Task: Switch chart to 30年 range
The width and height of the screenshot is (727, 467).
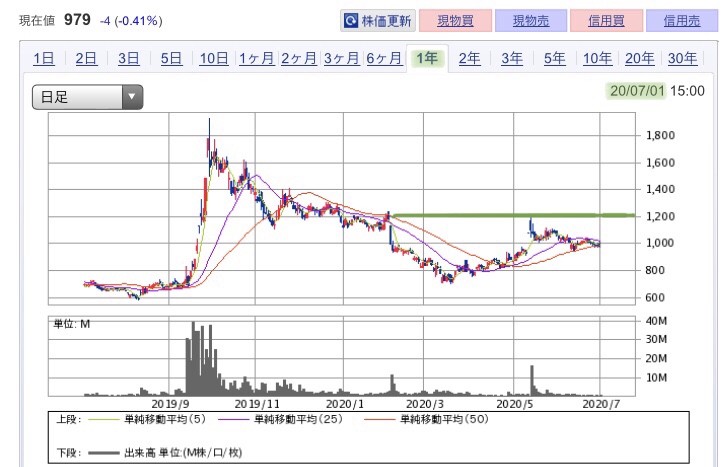Action: [x=682, y=58]
